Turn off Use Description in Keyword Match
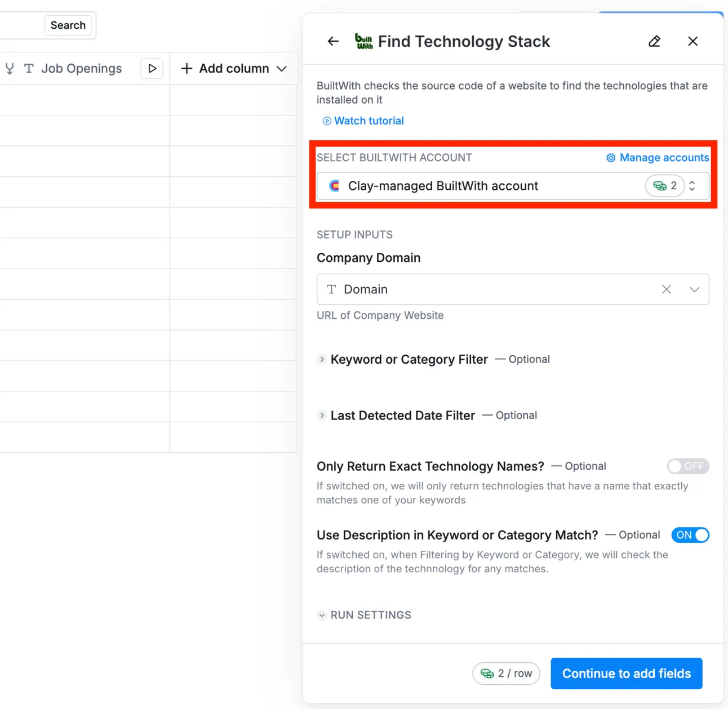728x709 pixels. point(690,535)
